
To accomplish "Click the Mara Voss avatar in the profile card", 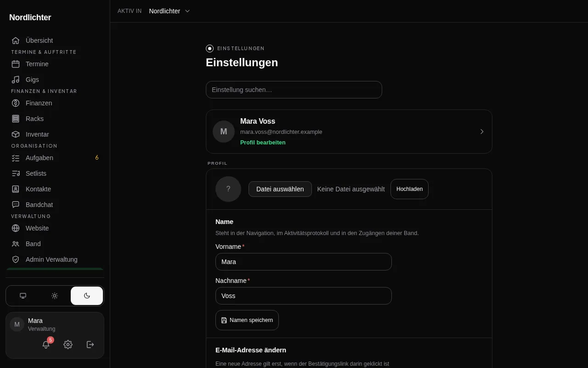I will [x=224, y=132].
